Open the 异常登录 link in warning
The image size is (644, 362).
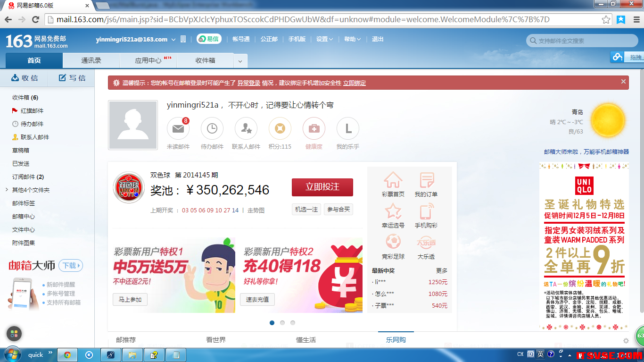pos(248,83)
